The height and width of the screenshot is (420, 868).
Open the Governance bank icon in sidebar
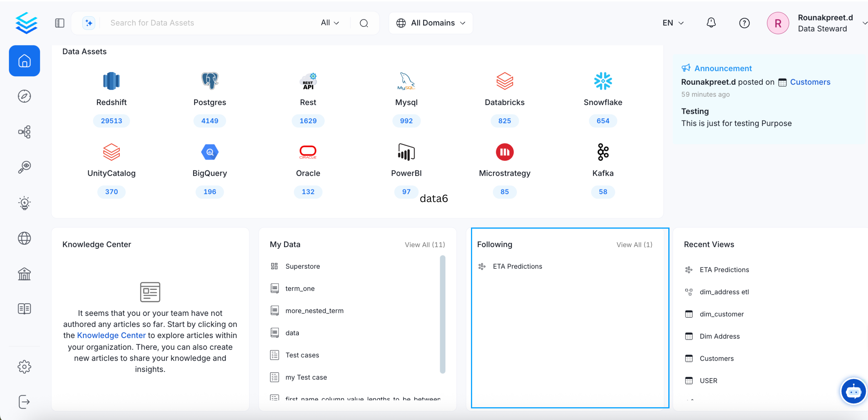(24, 274)
